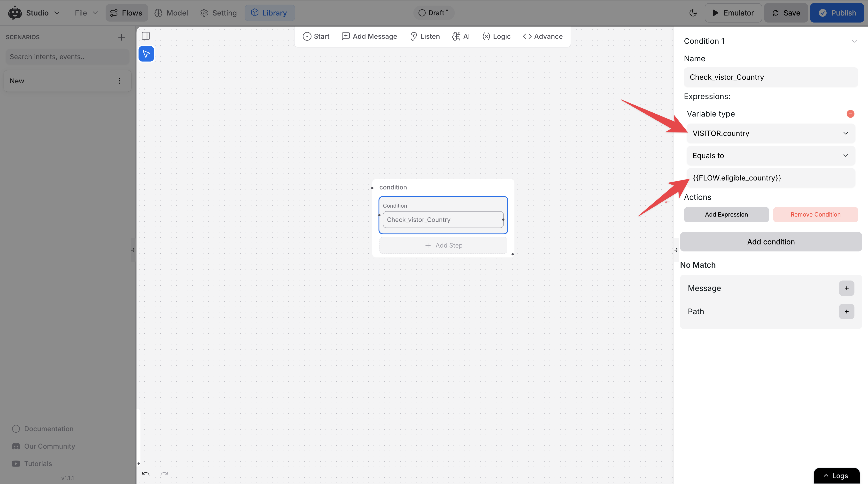The width and height of the screenshot is (868, 484).
Task: Click the Advance code brackets icon
Action: click(527, 36)
